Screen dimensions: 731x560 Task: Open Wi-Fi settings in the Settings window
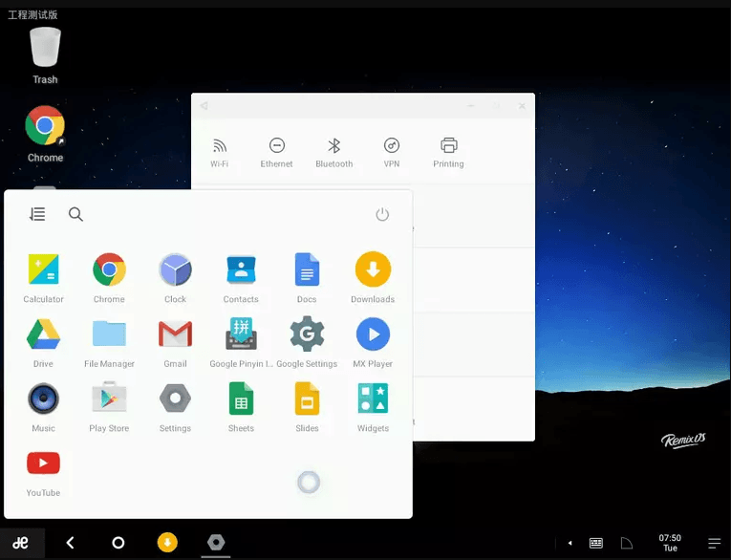coord(219,153)
